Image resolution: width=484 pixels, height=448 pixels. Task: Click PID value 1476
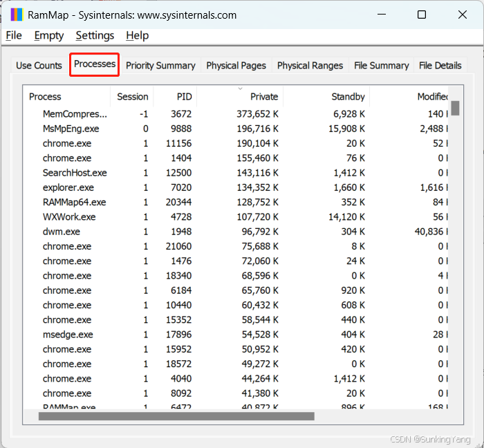point(181,261)
